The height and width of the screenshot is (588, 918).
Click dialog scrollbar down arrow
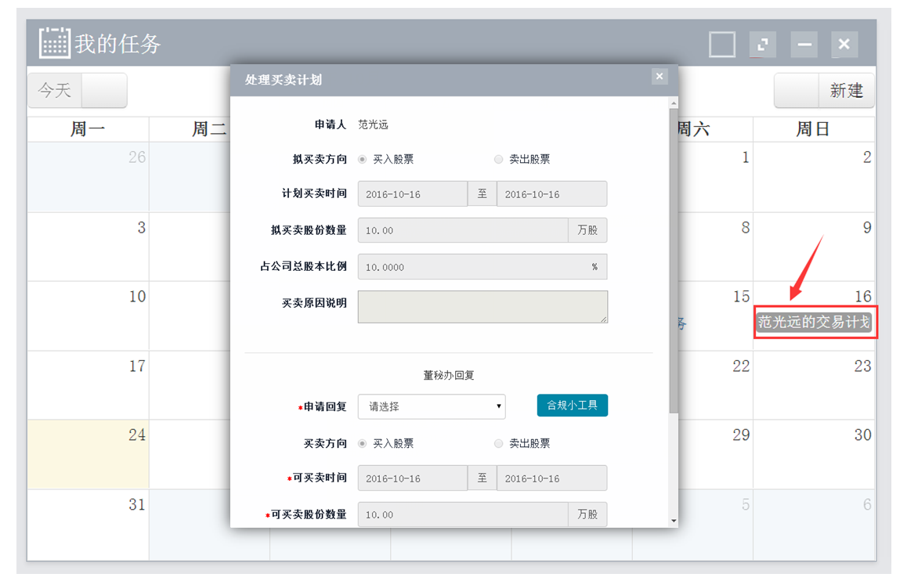(x=674, y=521)
